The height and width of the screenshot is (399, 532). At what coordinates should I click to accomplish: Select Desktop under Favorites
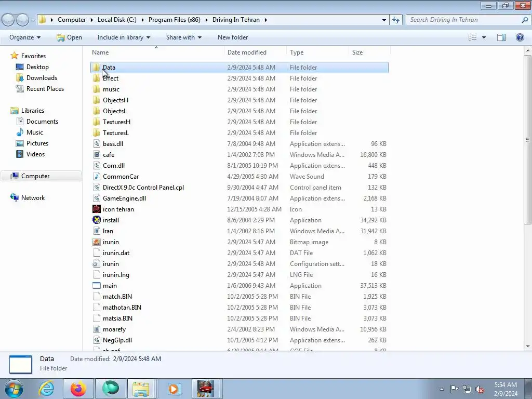tap(37, 67)
